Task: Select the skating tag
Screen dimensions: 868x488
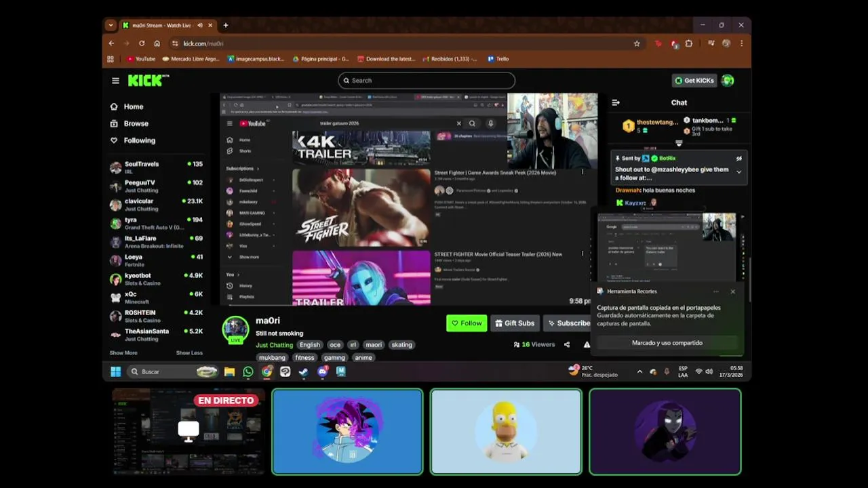Action: (x=401, y=345)
